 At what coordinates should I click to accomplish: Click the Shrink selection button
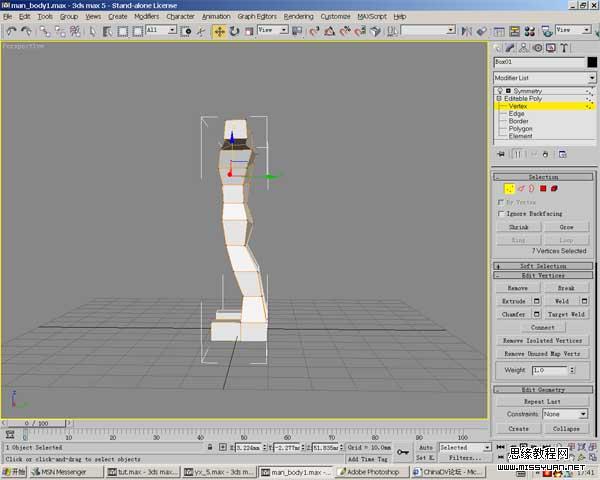518,227
